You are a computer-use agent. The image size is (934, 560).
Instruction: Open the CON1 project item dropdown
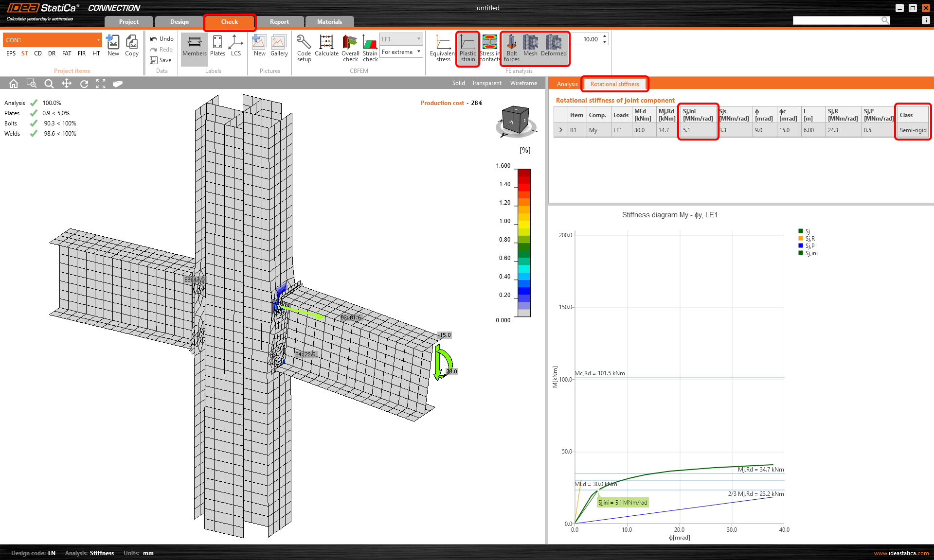98,40
